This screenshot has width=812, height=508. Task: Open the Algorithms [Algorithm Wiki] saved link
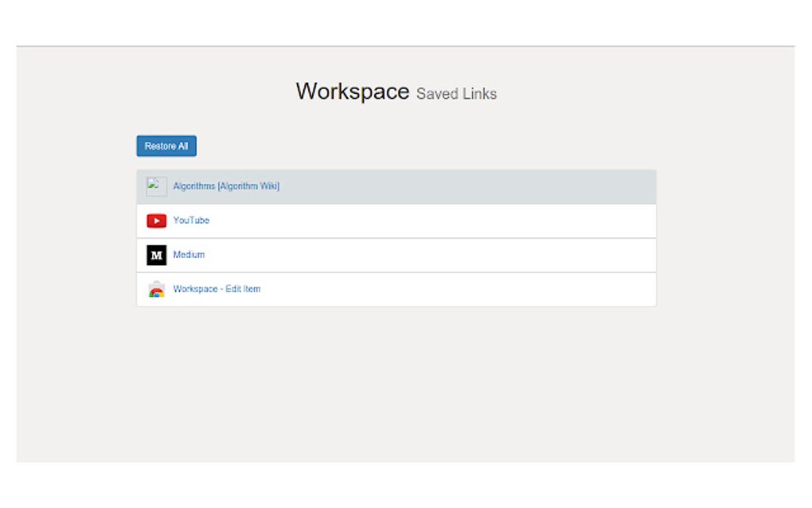[227, 186]
